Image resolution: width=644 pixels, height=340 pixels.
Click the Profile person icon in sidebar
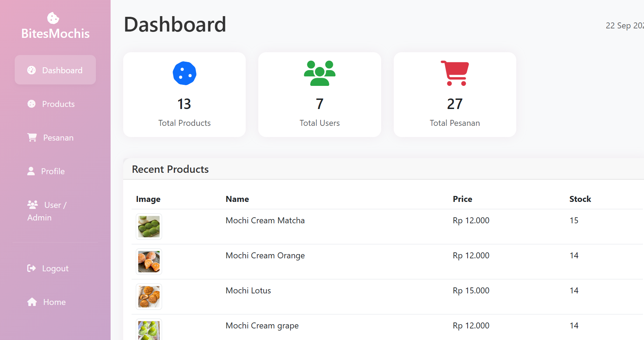coord(31,171)
